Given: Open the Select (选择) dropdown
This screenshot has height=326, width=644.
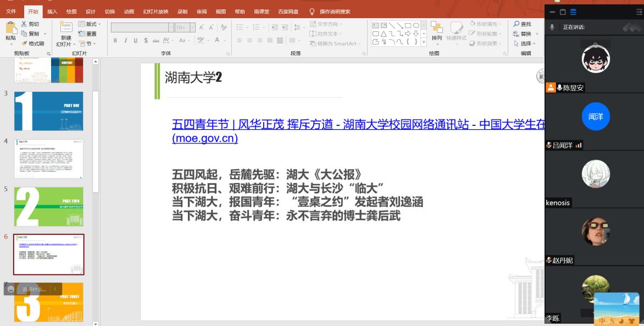Looking at the screenshot, I should click(x=525, y=43).
